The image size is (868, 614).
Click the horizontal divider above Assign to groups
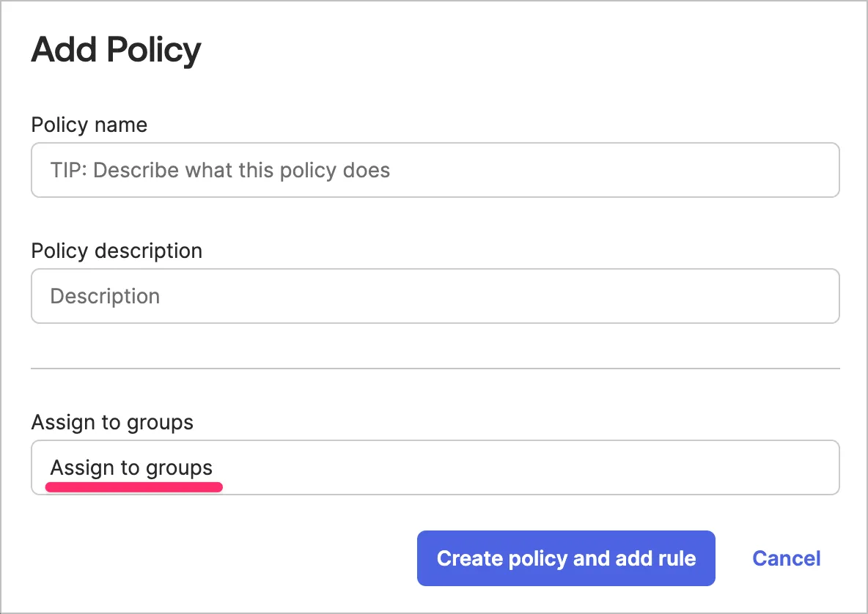tap(435, 368)
